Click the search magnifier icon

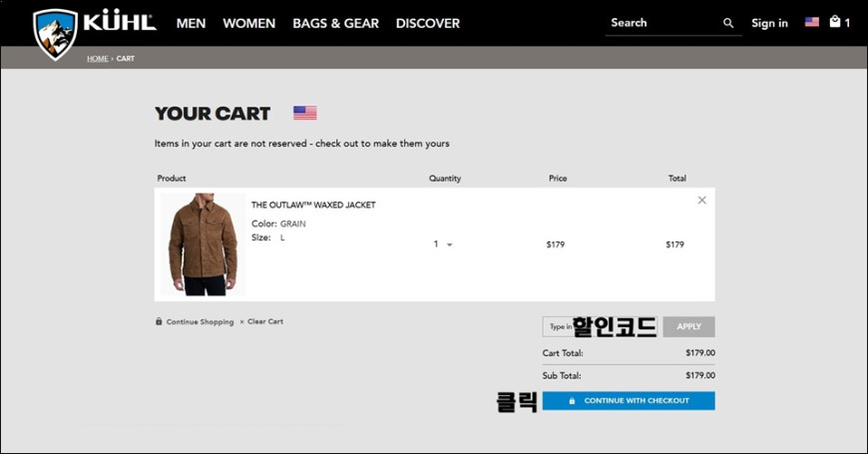click(728, 23)
